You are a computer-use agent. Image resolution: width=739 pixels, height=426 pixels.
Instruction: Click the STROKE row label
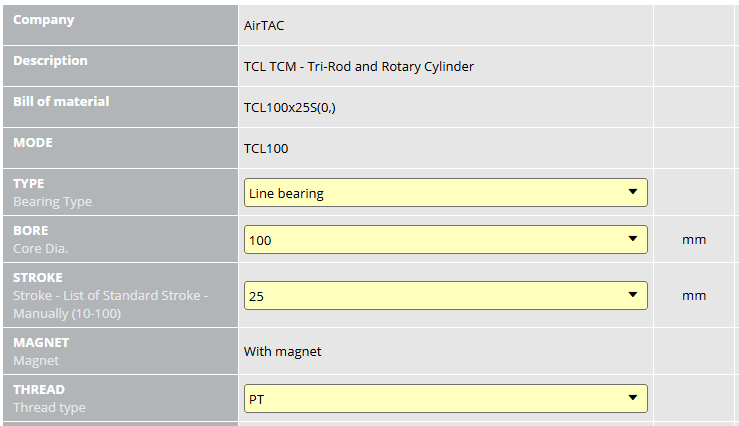38,278
